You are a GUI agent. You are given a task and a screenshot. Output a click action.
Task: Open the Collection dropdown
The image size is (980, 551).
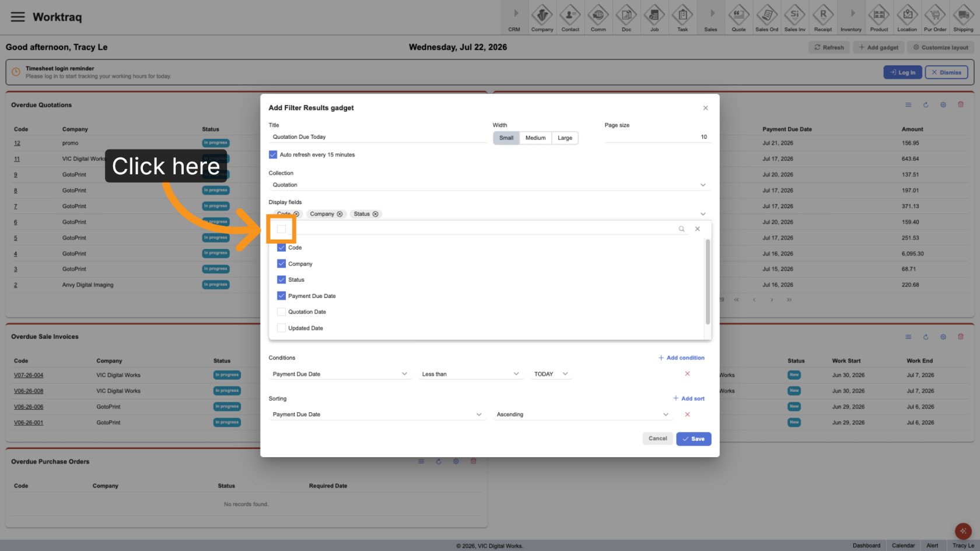pos(489,185)
